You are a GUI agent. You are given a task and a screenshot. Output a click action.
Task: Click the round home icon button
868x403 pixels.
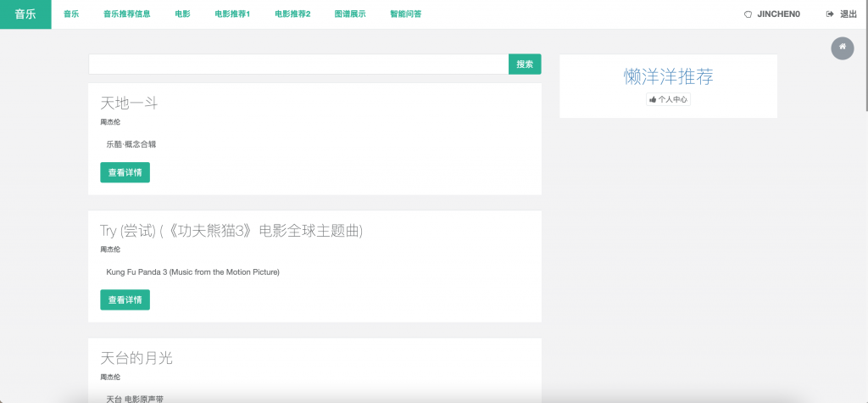pyautogui.click(x=842, y=48)
